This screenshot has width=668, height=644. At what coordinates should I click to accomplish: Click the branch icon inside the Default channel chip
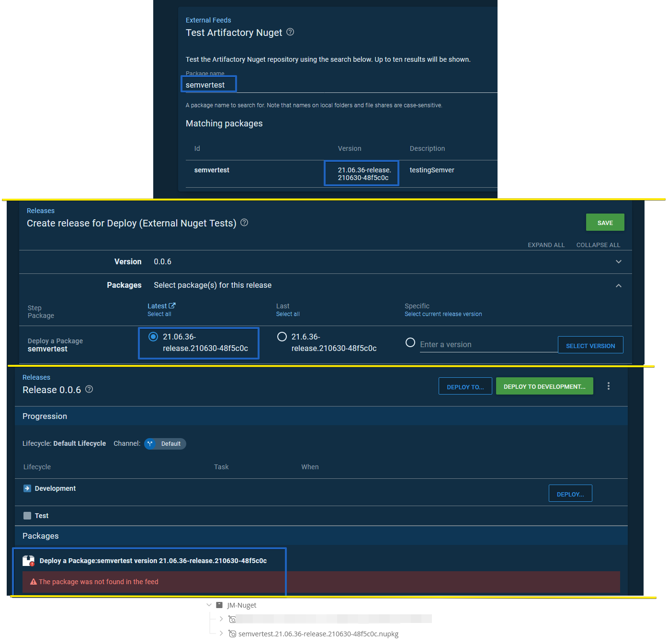pos(151,444)
